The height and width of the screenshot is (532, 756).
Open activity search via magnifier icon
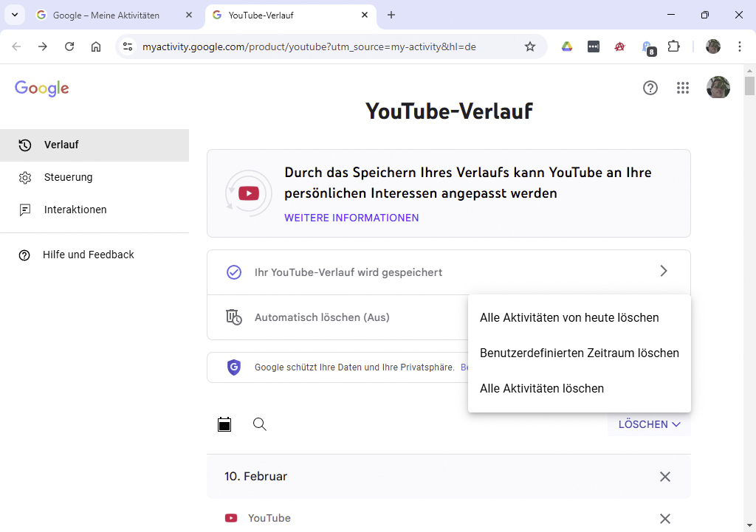259,424
